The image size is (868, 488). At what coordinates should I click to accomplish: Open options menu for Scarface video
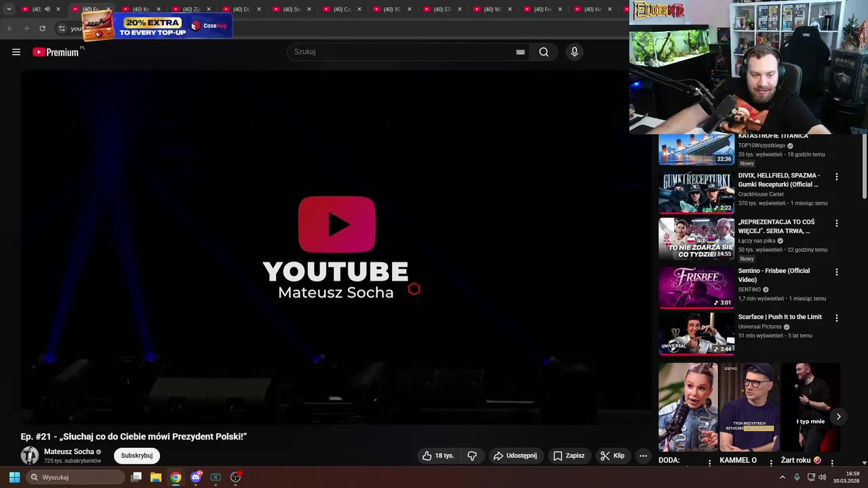(x=836, y=318)
